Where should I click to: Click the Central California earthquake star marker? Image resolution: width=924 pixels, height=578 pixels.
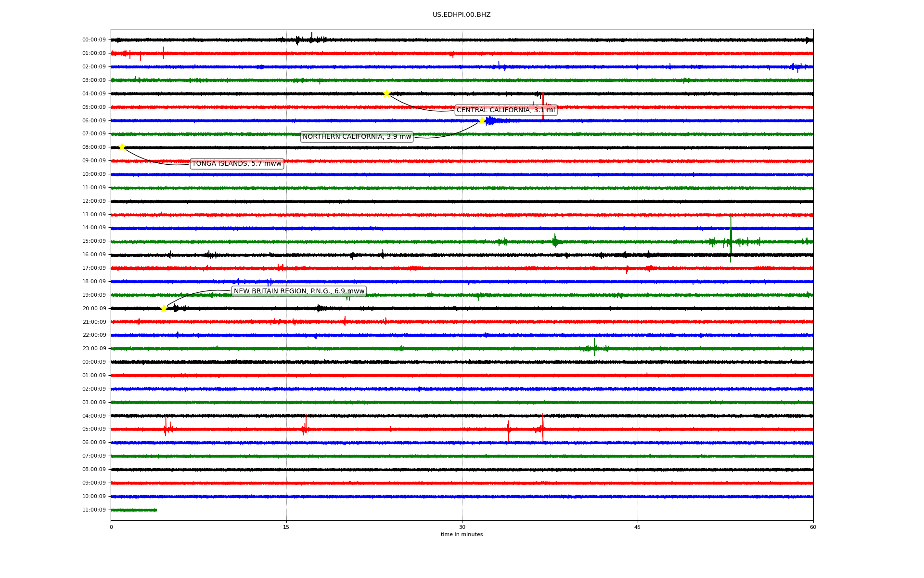386,93
